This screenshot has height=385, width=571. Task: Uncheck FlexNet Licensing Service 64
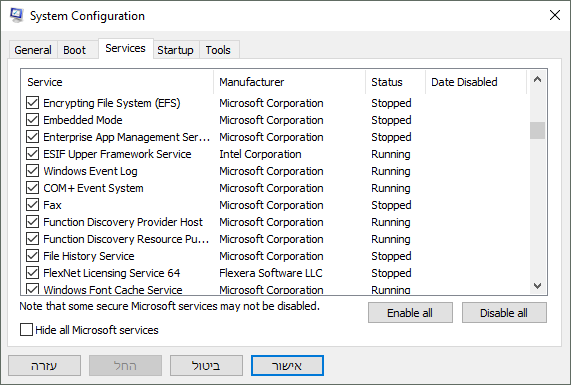point(32,273)
